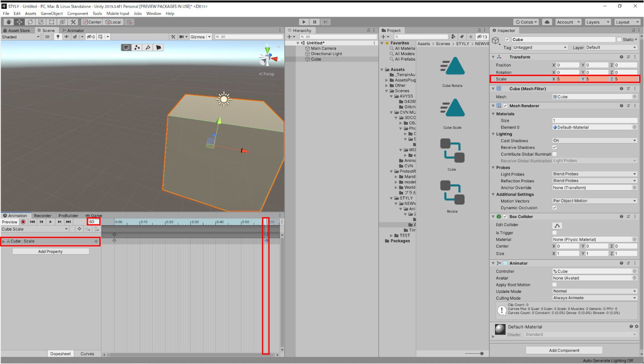The width and height of the screenshot is (644, 364).
Task: Open the cloud services icon
Action: pyautogui.click(x=547, y=22)
